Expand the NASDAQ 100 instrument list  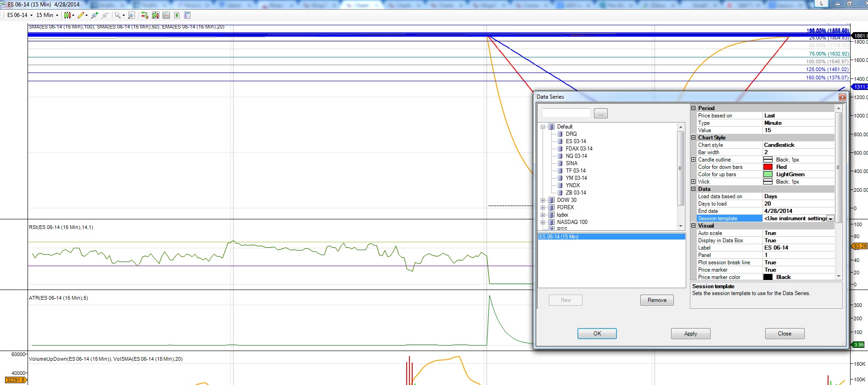[543, 222]
